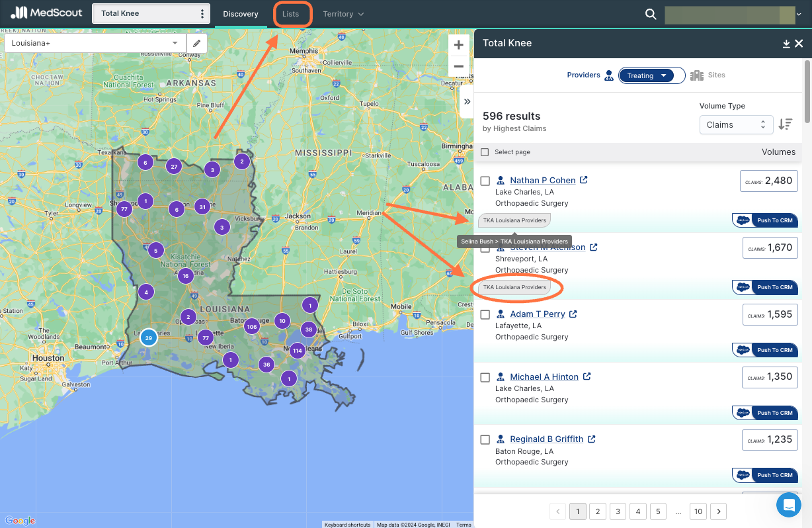Open the search magnifier icon
Viewport: 812px width, 528px height.
pos(651,14)
